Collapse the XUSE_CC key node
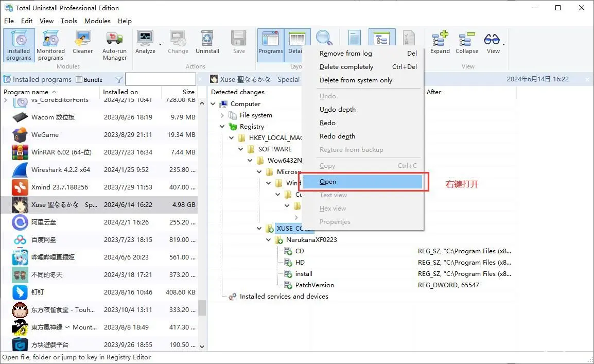This screenshot has height=364, width=594. 259,229
